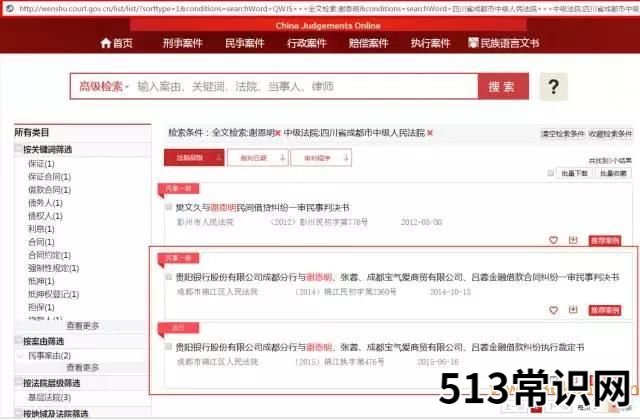Viewport: 640px width, 419px height.
Task: Open the 刑事案件 menu item
Action: (x=185, y=43)
